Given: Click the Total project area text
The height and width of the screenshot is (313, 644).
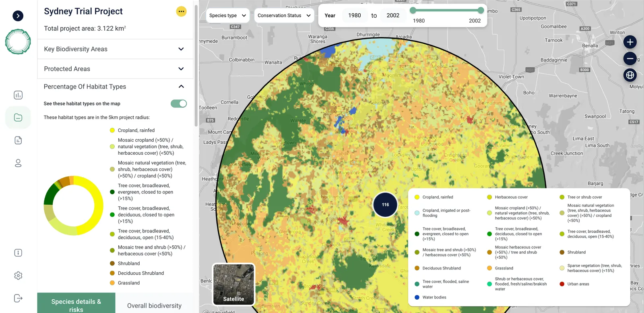Looking at the screenshot, I should pyautogui.click(x=85, y=29).
